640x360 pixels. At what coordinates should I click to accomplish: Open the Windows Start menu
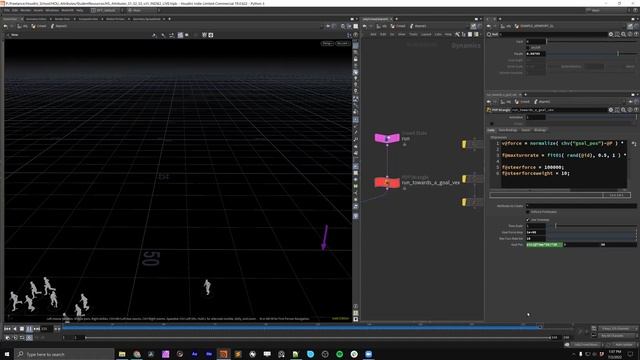tap(7, 354)
